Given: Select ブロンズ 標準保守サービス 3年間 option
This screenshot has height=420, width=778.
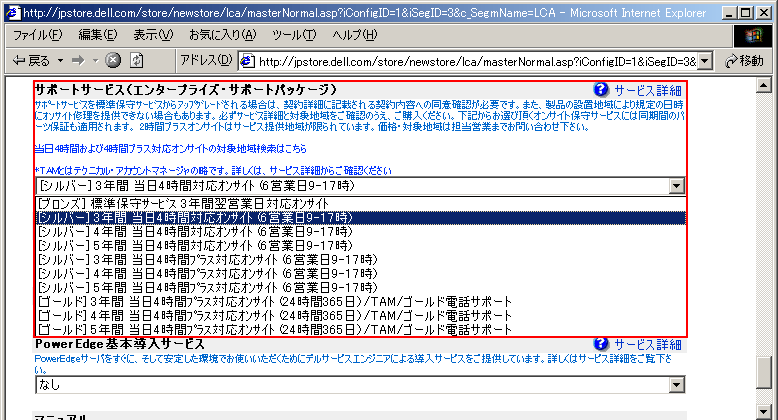Looking at the screenshot, I should click(x=361, y=204).
